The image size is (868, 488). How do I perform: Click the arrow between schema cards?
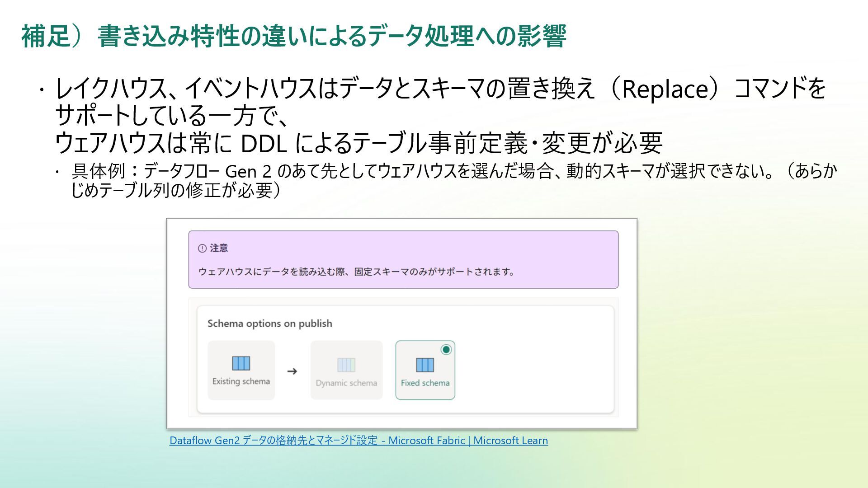click(292, 371)
